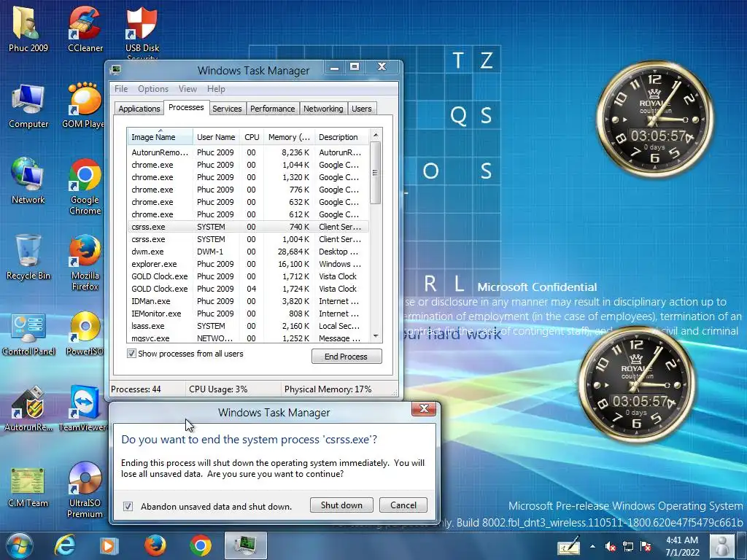The width and height of the screenshot is (747, 560).
Task: Sort by CPU column header
Action: [252, 137]
